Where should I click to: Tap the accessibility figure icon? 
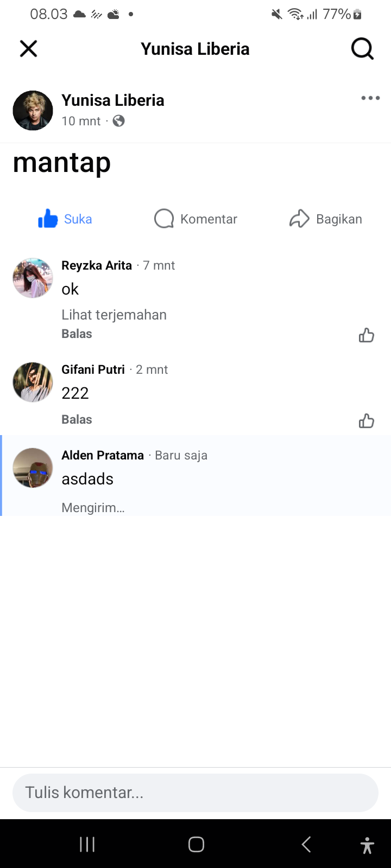367,845
